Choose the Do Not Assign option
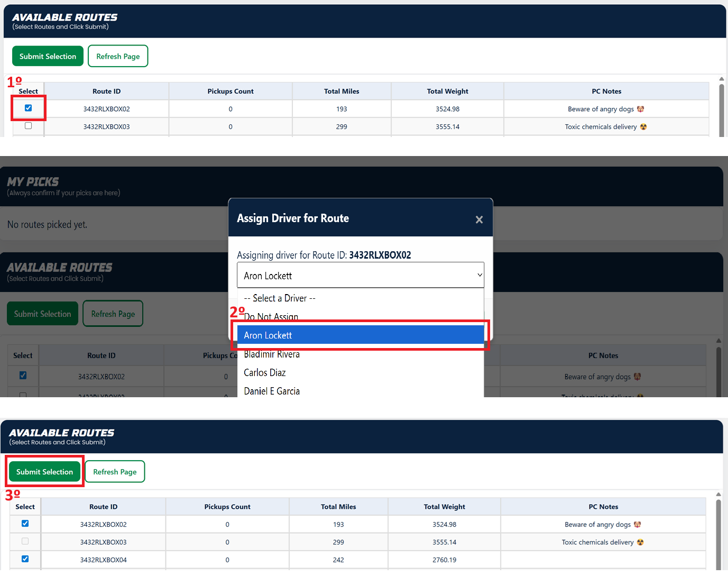Viewport: 728px width, 576px height. 271,316
